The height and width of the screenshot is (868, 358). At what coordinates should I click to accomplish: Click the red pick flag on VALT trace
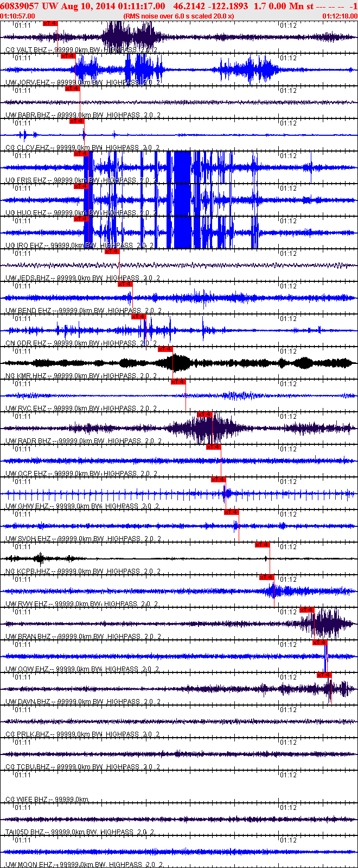pyautogui.click(x=50, y=23)
